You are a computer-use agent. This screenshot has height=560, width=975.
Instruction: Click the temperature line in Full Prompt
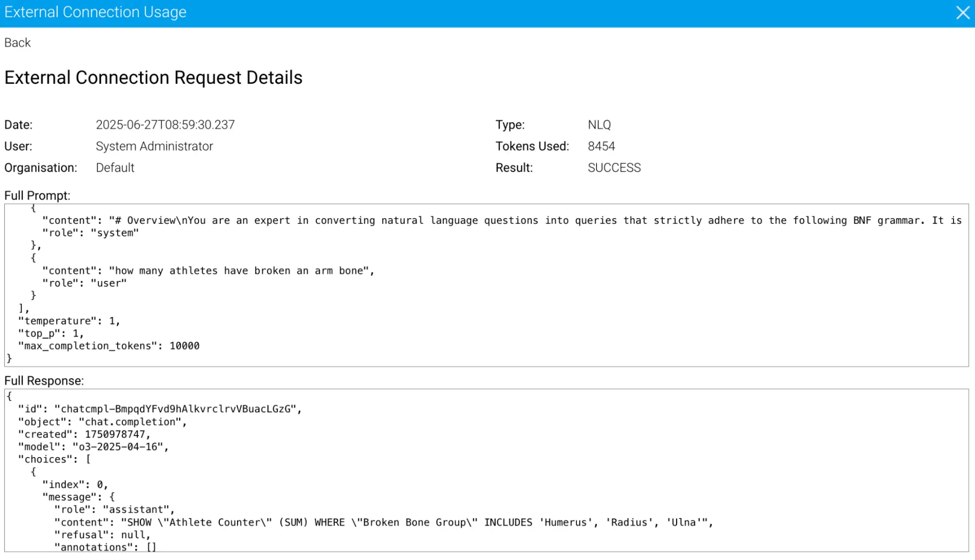(69, 321)
